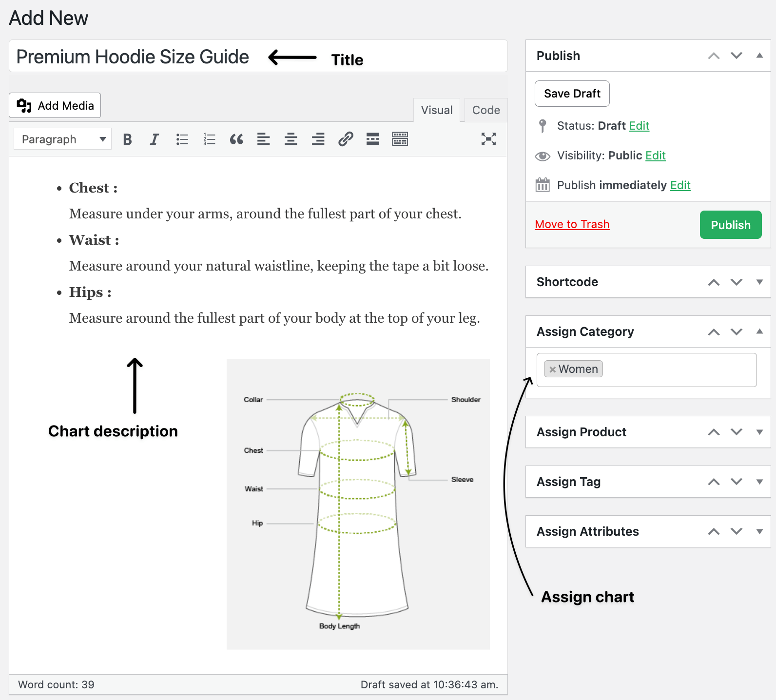
Task: Switch to the Visual editor tab
Action: (x=437, y=110)
